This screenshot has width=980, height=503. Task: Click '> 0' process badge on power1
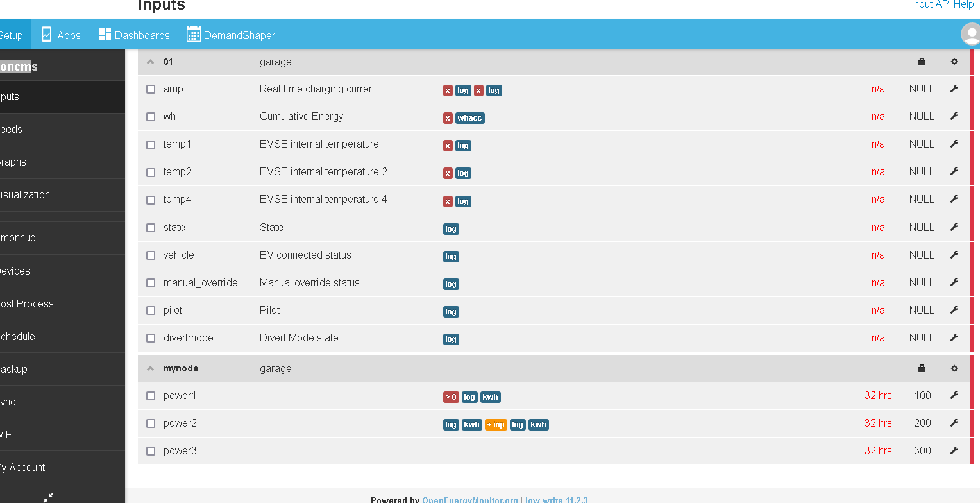(451, 397)
